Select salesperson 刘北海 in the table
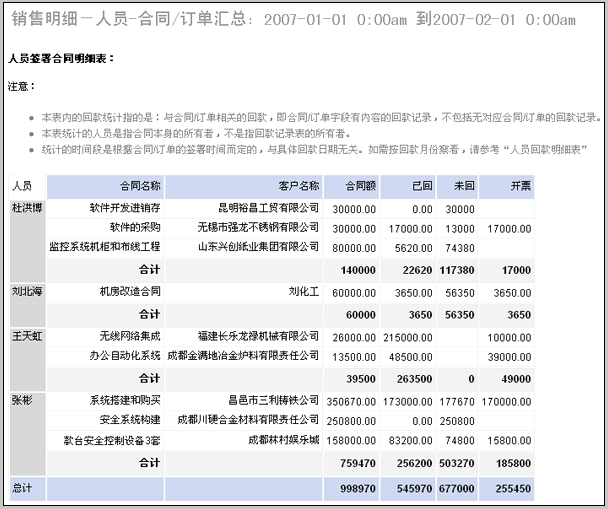Screen dimensions: 608x509 pos(27,292)
